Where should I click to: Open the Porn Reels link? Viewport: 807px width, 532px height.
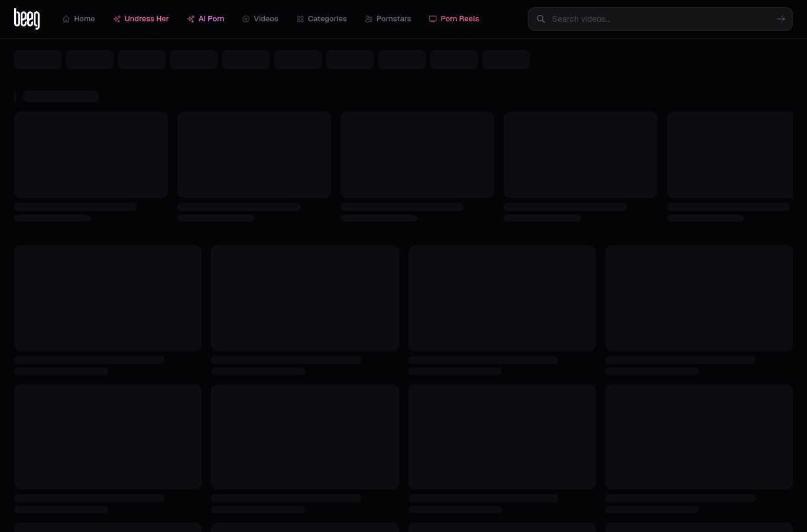point(454,19)
